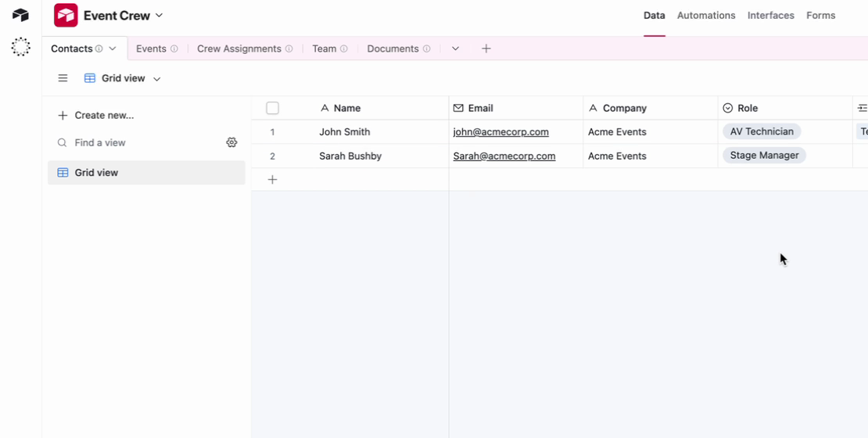Screen dimensions: 868x438
Task: Switch to the Events table tab
Action: coord(151,48)
